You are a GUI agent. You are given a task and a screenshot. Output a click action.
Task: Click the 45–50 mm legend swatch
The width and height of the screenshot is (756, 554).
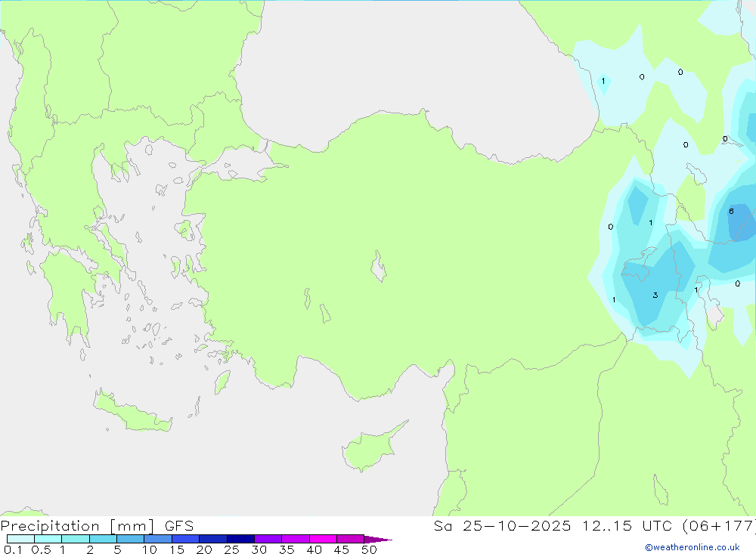[351, 539]
